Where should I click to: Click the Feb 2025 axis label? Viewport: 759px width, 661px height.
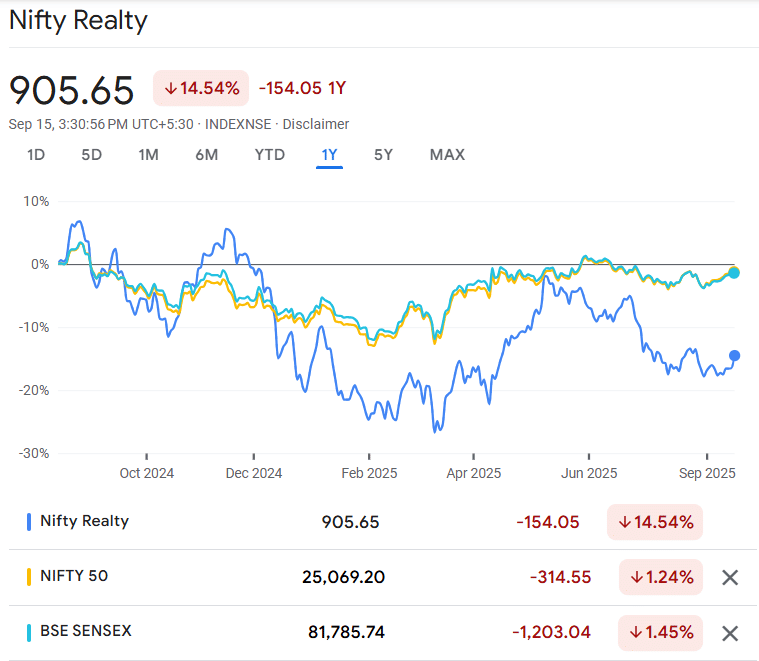pyautogui.click(x=369, y=473)
